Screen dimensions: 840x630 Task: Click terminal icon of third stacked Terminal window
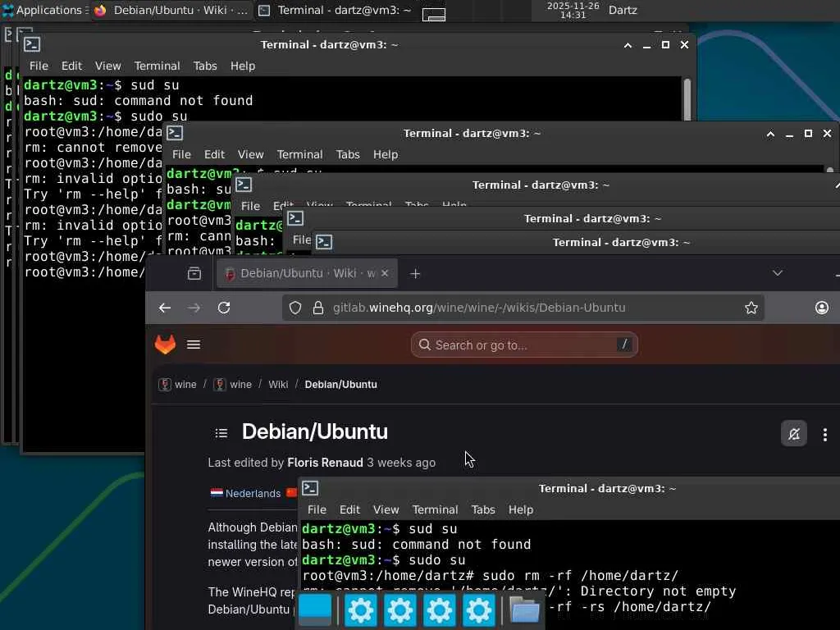[x=244, y=185]
